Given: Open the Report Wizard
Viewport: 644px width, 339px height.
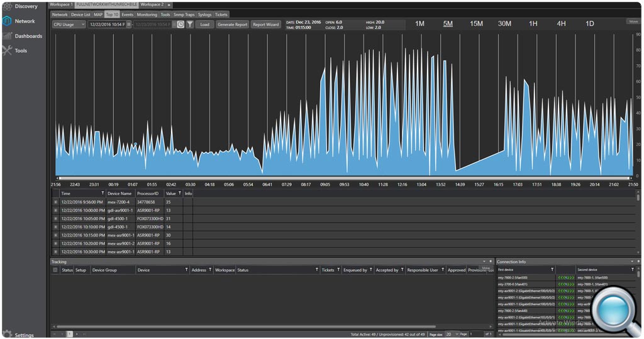Looking at the screenshot, I should point(266,25).
